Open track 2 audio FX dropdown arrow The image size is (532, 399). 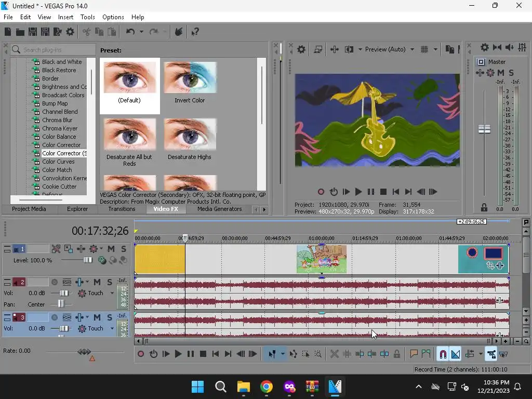point(87,282)
